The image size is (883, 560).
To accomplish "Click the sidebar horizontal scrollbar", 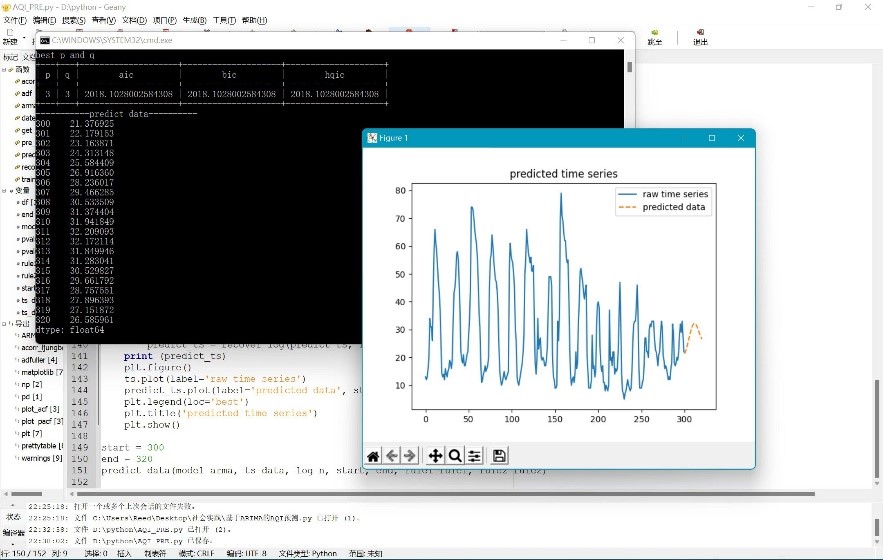I will 26,494.
